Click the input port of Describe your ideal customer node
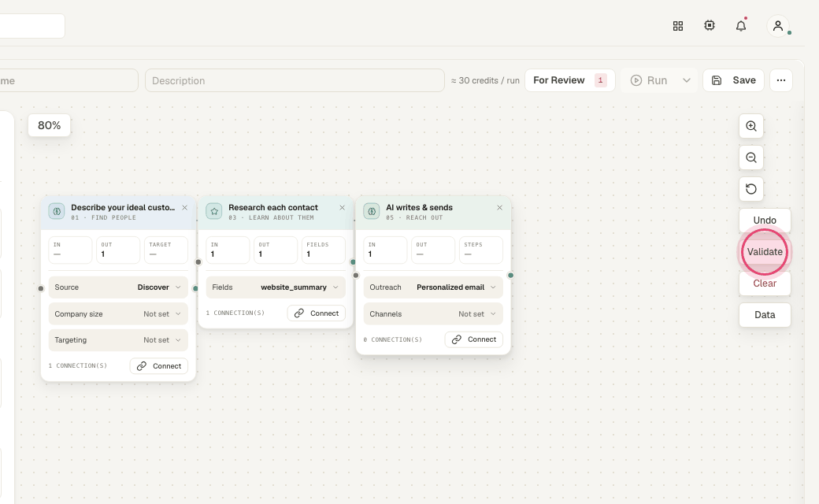 pyautogui.click(x=41, y=288)
